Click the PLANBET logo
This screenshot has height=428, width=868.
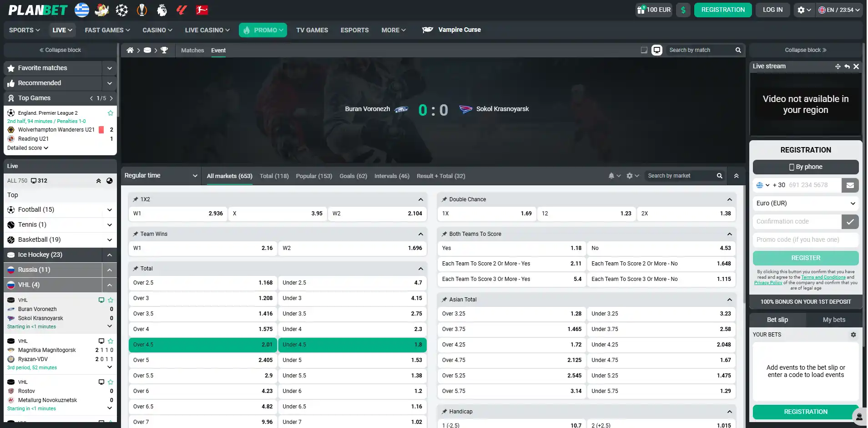pyautogui.click(x=38, y=10)
